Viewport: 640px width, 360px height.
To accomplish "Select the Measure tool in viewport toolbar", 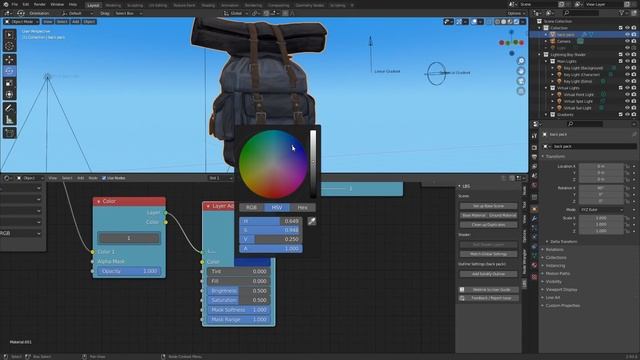I will click(9, 120).
